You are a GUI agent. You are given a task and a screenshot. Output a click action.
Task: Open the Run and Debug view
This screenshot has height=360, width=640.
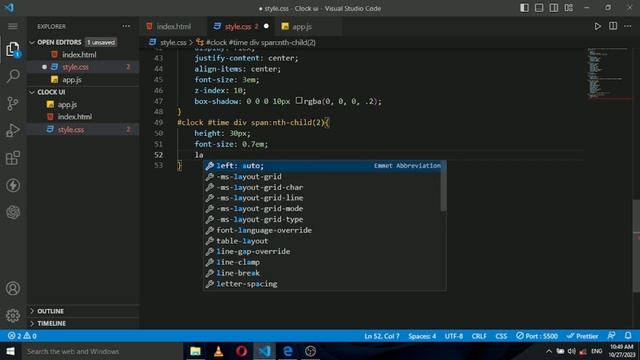click(x=13, y=131)
